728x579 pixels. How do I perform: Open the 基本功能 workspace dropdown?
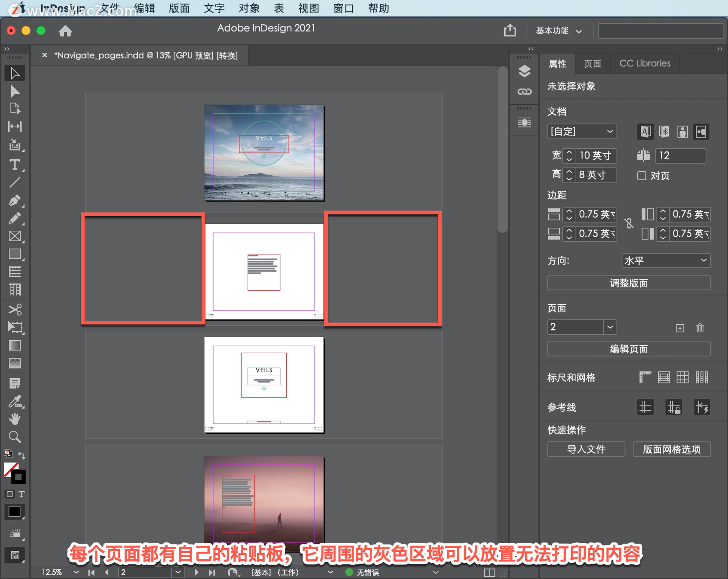(x=559, y=31)
